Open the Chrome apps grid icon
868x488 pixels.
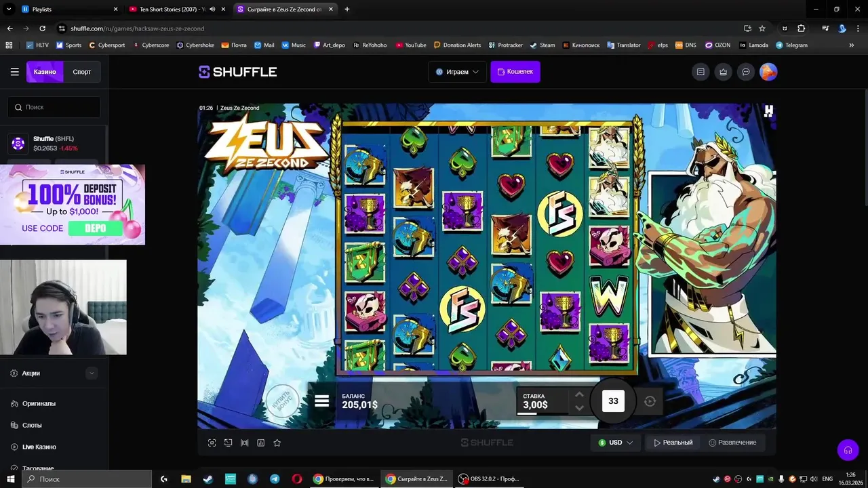[x=9, y=45]
